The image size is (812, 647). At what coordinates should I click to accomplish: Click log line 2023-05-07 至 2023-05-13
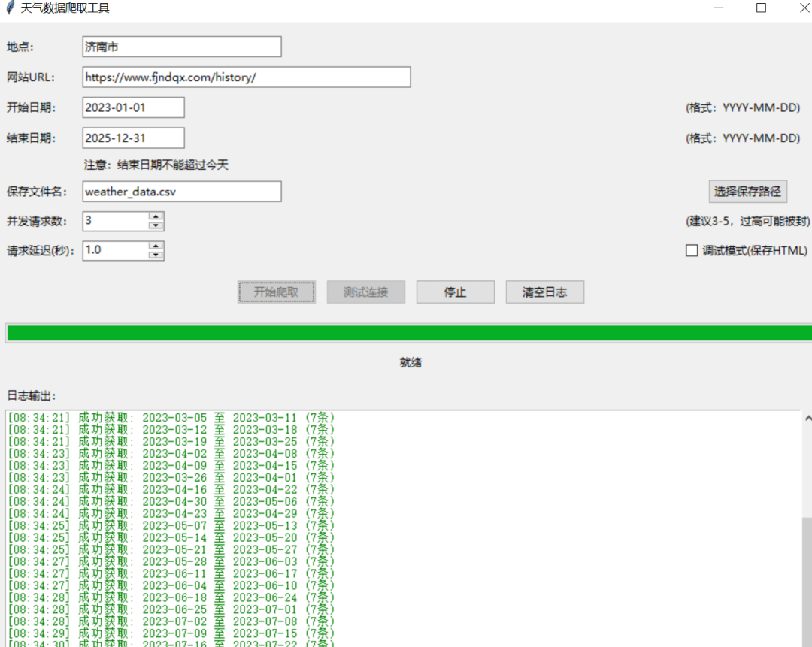pos(171,525)
